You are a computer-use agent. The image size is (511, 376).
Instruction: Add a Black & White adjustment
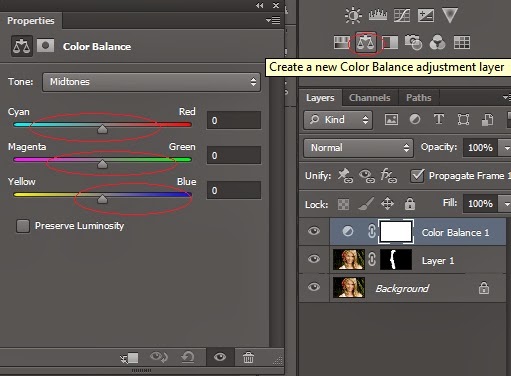point(390,43)
